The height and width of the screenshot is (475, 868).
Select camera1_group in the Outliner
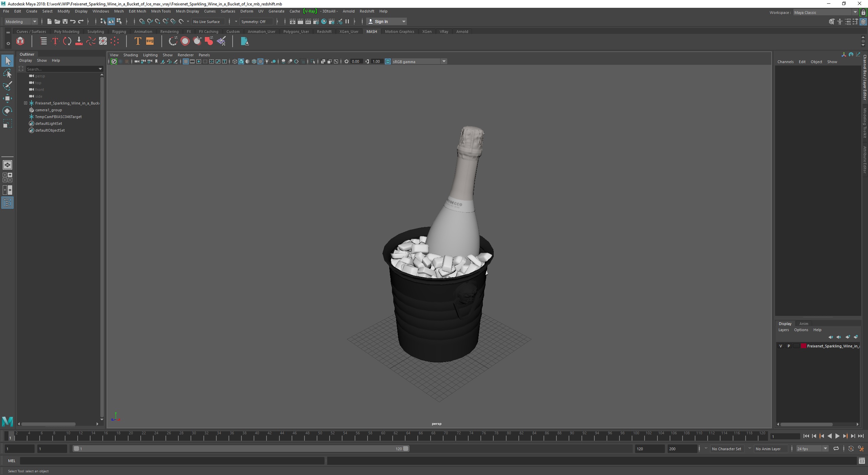pyautogui.click(x=48, y=110)
